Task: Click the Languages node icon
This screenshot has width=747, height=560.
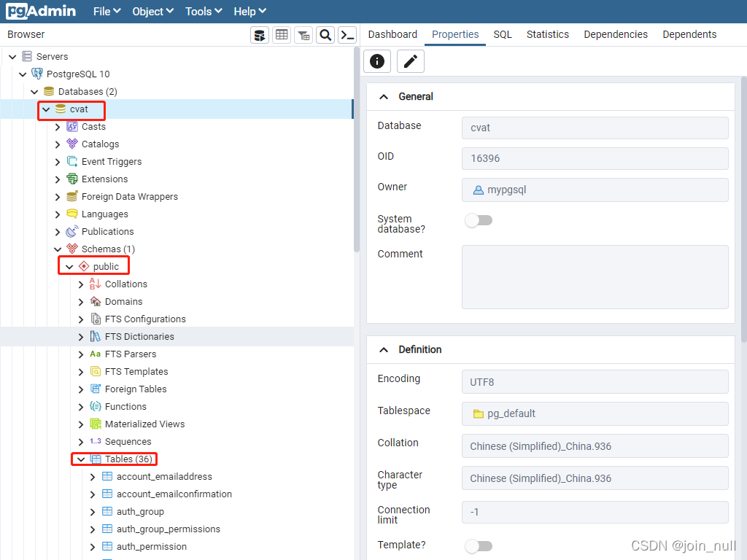Action: (72, 214)
